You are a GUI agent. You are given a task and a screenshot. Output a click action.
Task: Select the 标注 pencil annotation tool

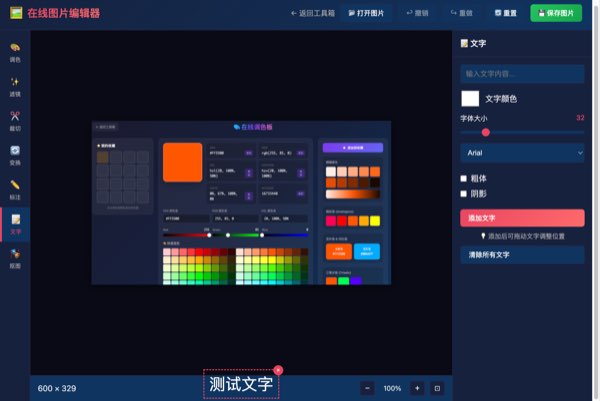pyautogui.click(x=15, y=190)
